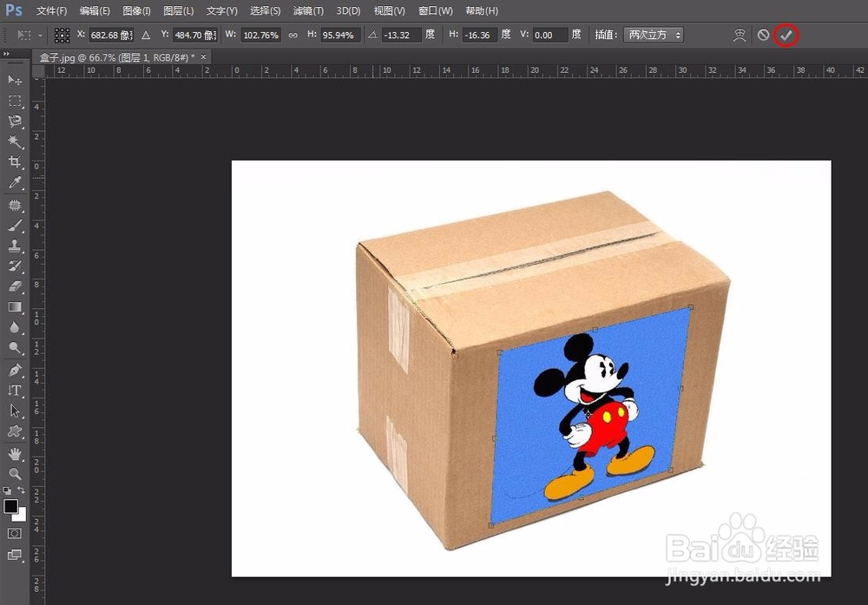Click the vertical skew field 0.00
Image resolution: width=868 pixels, height=605 pixels.
point(550,36)
